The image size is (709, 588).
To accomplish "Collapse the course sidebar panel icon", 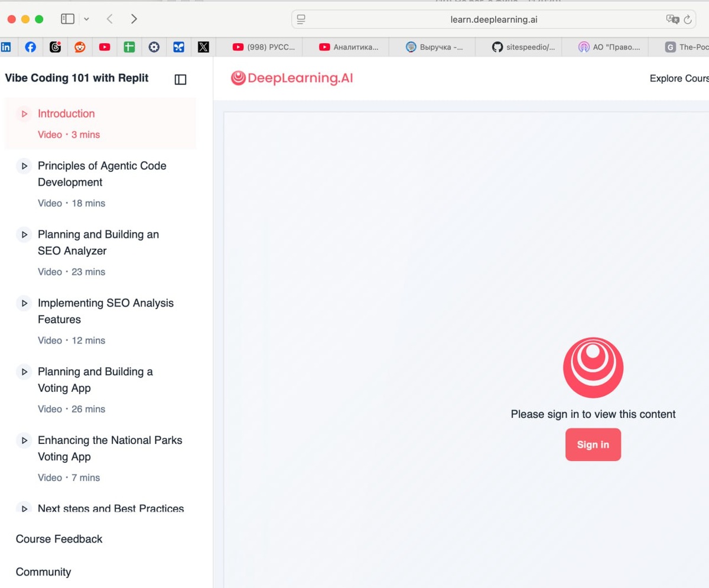I will click(181, 79).
